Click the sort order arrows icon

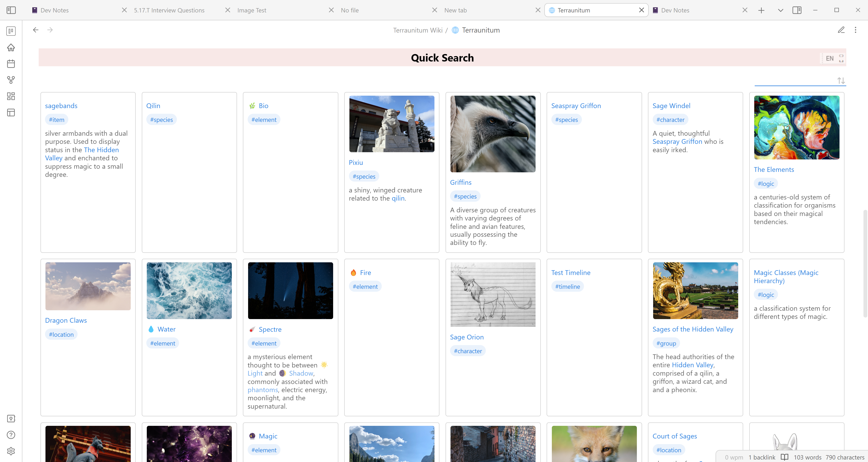[841, 81]
